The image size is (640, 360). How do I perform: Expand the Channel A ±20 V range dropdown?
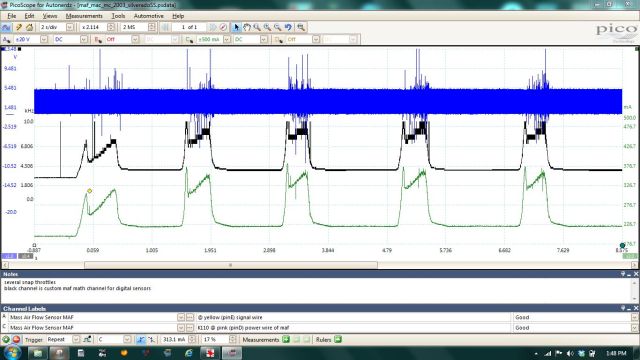click(44, 40)
